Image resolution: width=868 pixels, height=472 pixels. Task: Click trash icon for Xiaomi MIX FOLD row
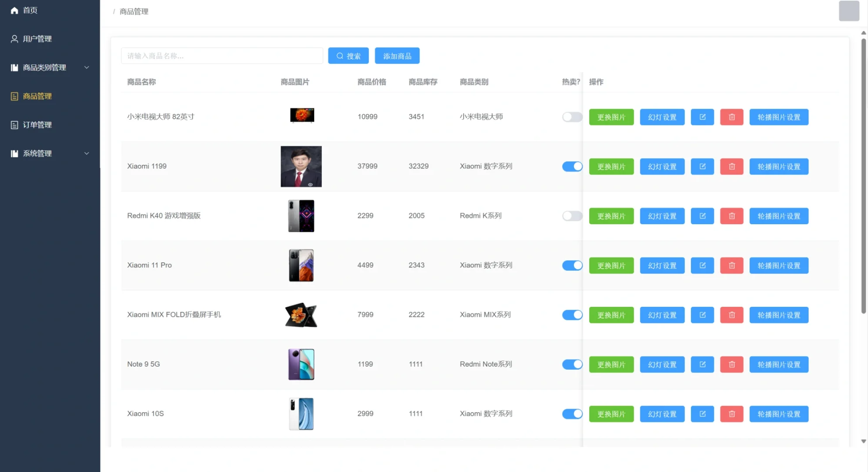pos(731,315)
